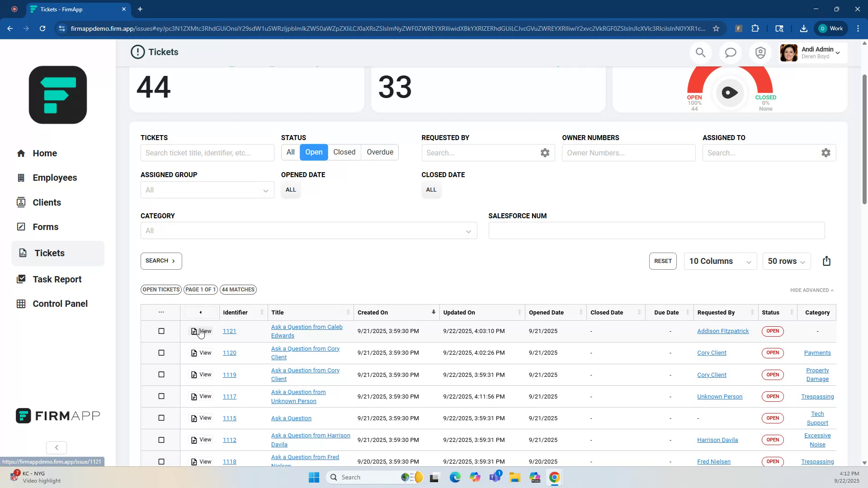
Task: Click the SEARCH button
Action: (x=161, y=261)
